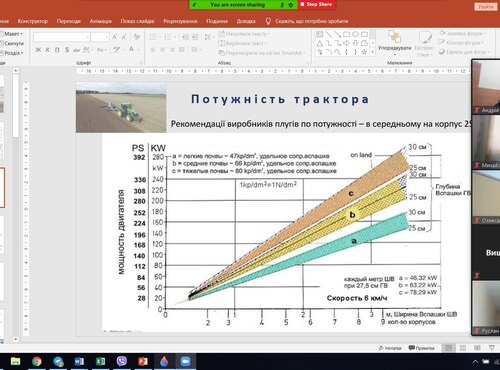Screen dimensions: 500x370
Task: Increase the list indent level
Action: coord(195,37)
